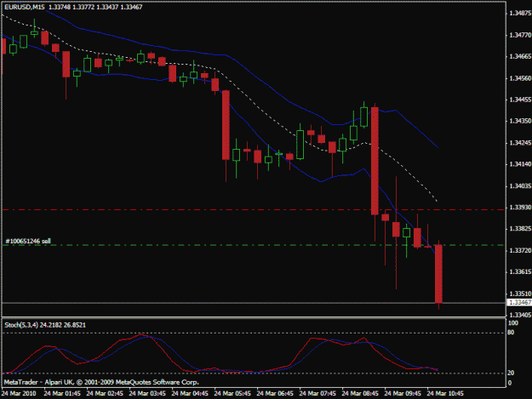Viewport: 532px width, 399px height.
Task: Click price scale value 1.34560
Action: pyautogui.click(x=520, y=78)
